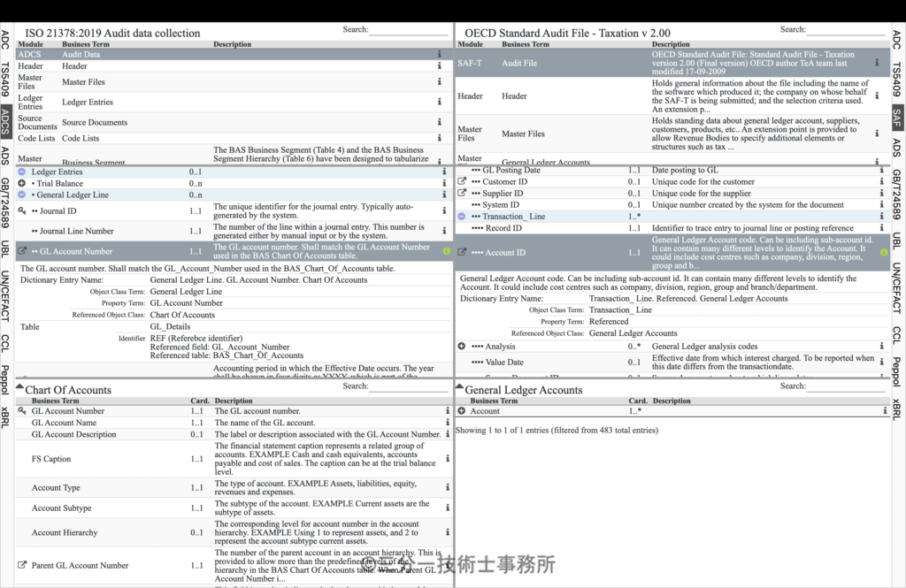This screenshot has width=906, height=588.
Task: Select the FS Caption business term
Action: point(51,459)
